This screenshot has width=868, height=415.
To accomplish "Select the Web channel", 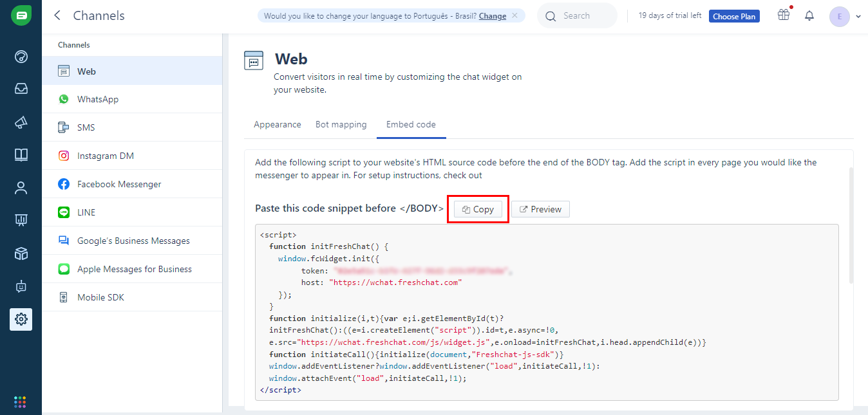I will (x=132, y=71).
